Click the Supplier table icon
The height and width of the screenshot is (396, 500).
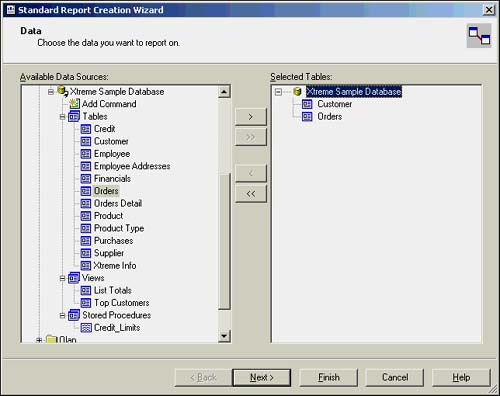(x=86, y=253)
